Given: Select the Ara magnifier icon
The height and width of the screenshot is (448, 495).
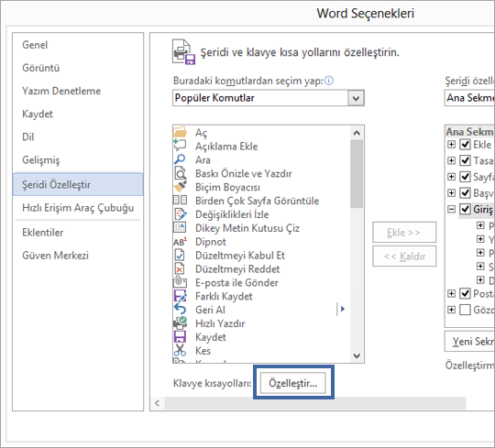Looking at the screenshot, I should click(180, 159).
